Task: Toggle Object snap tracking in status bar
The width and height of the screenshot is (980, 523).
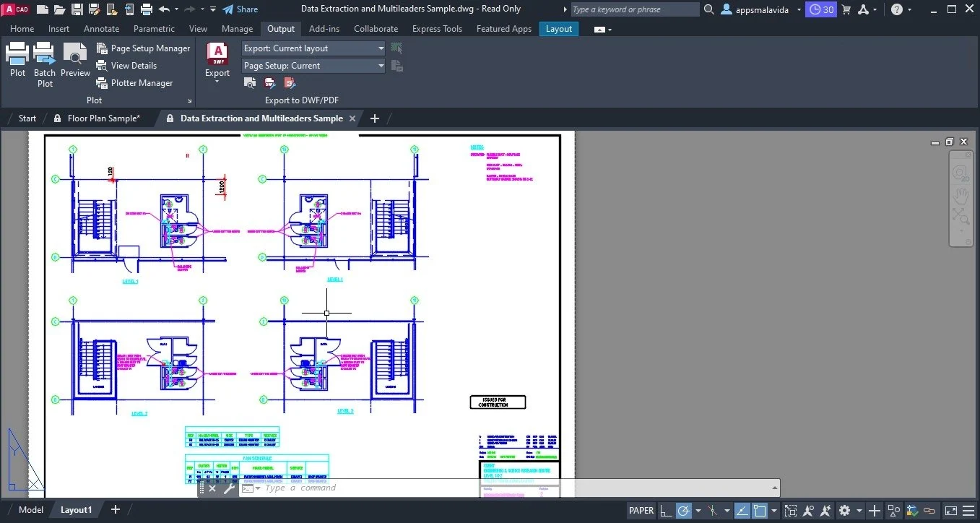Action: 742,511
